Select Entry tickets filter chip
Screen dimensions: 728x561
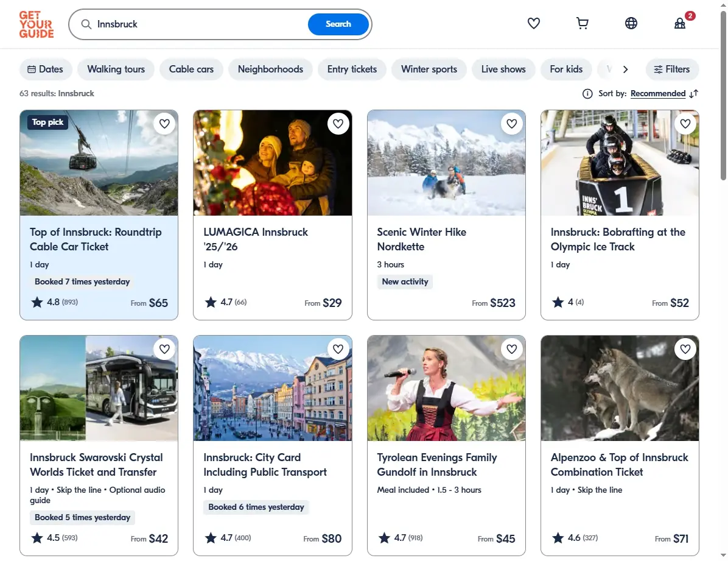352,69
